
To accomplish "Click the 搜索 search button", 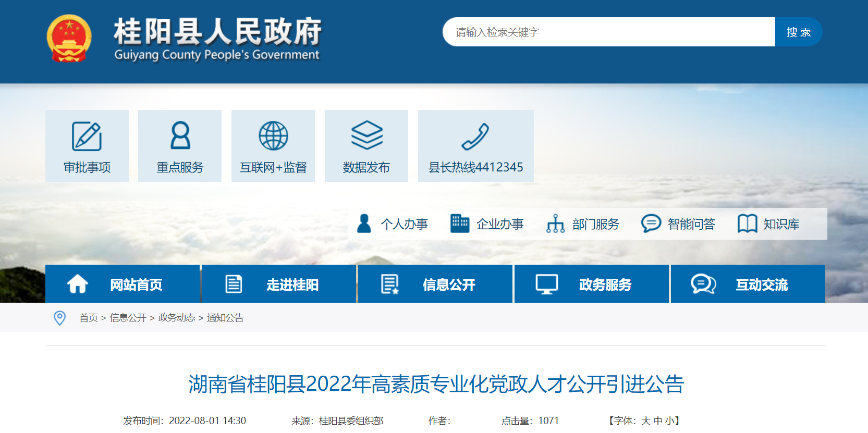I will click(x=798, y=32).
